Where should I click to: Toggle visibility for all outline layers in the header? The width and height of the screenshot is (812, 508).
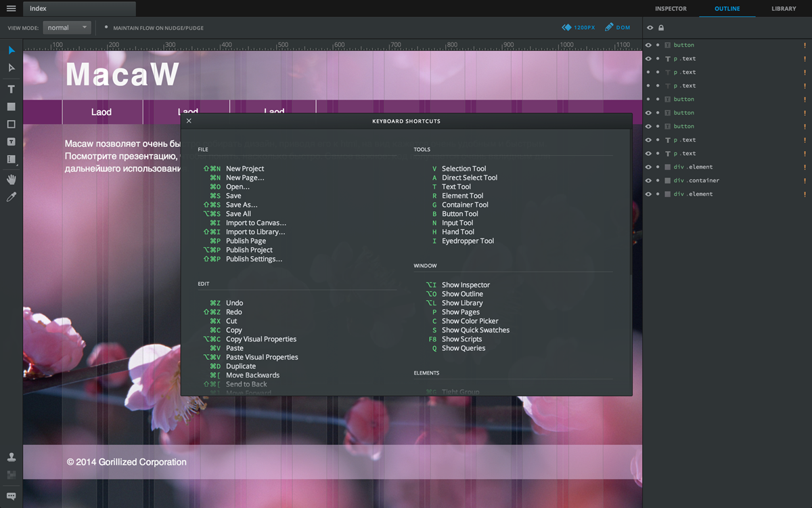click(650, 28)
